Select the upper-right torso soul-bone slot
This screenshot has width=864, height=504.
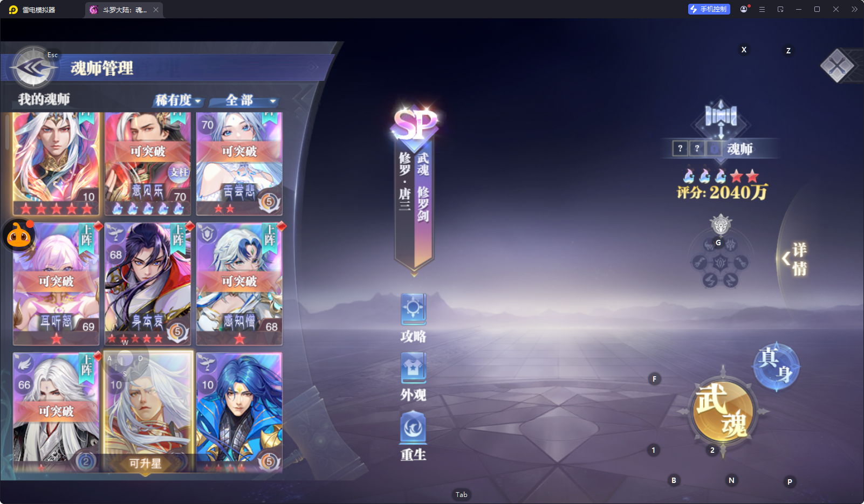coord(731,245)
